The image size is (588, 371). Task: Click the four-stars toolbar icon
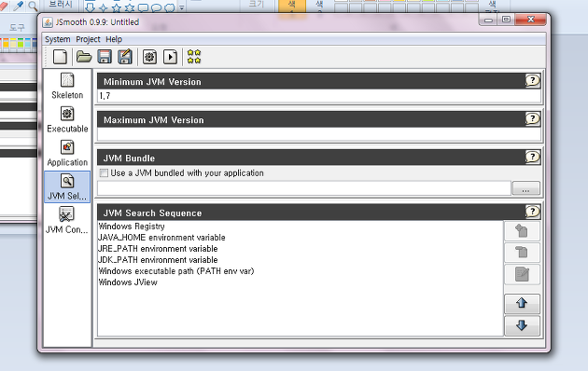tap(194, 57)
